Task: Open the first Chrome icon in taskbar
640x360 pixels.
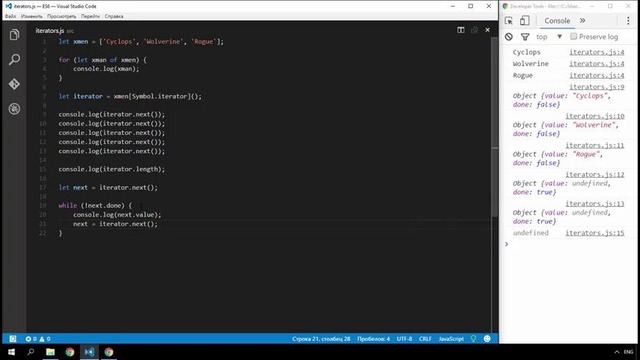Action: point(70,352)
